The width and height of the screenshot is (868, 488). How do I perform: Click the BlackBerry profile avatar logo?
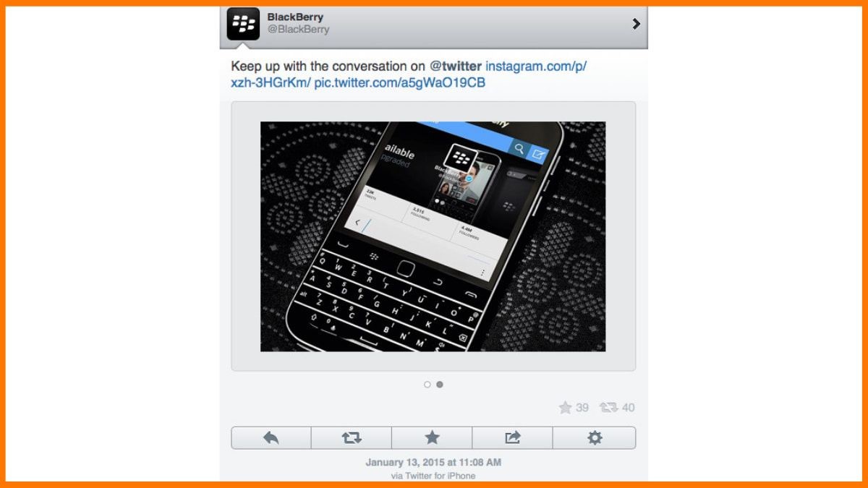click(243, 24)
